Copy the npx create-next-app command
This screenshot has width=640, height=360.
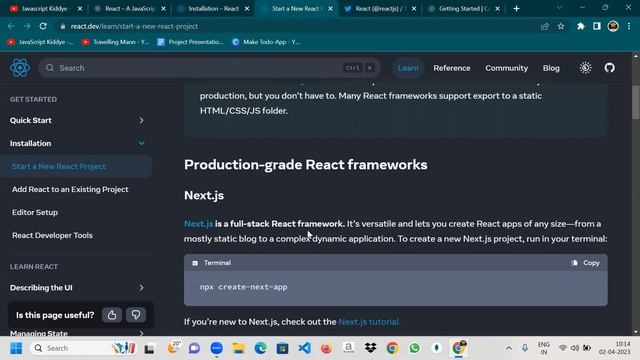click(x=586, y=263)
